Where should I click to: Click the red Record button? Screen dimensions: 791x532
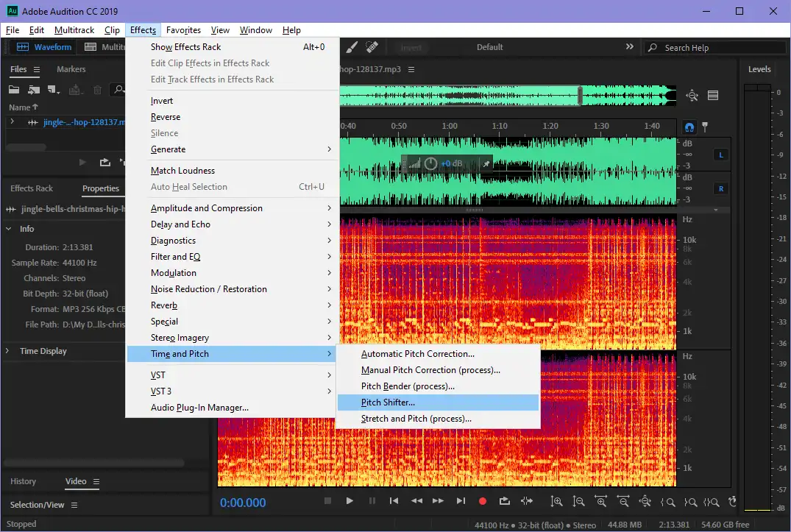(482, 501)
